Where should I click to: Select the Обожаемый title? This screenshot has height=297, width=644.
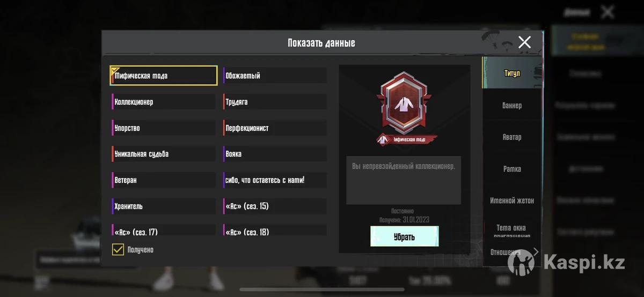click(275, 76)
